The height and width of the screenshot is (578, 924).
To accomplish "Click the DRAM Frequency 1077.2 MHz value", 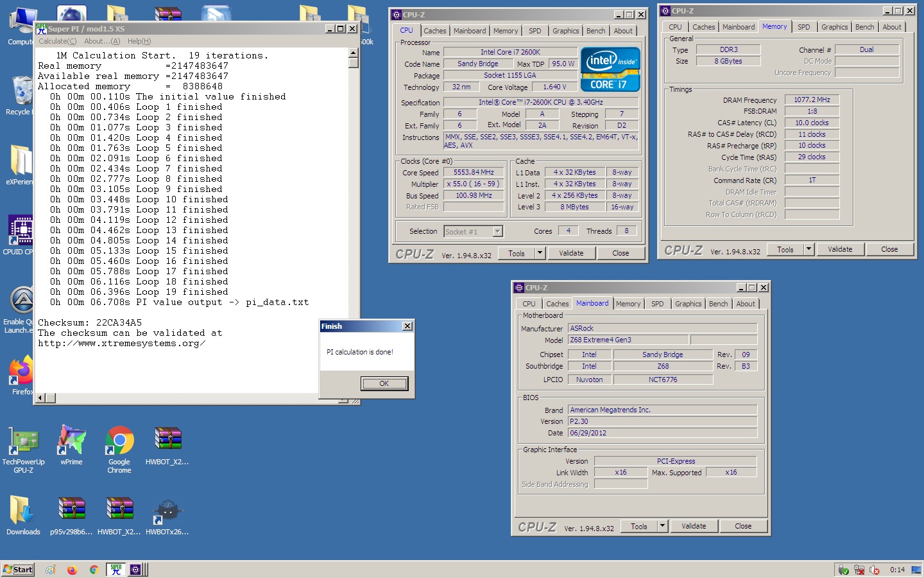I will pos(812,100).
